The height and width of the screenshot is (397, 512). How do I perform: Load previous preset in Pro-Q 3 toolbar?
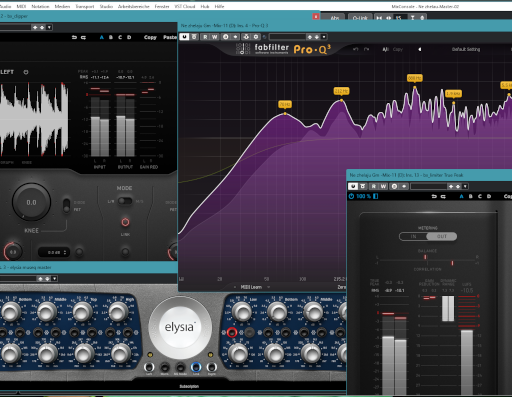[310, 37]
